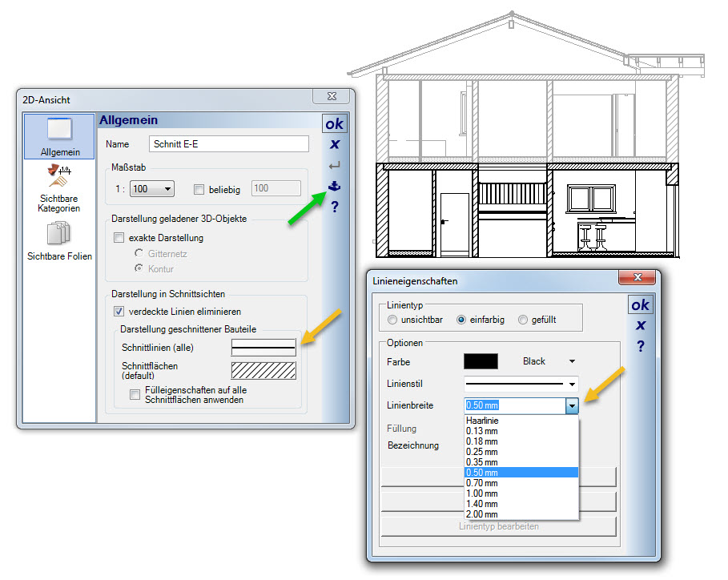Image resolution: width=728 pixels, height=580 pixels.
Task: Click the x cancel icon in 2D-Ansicht dialog
Action: tap(334, 145)
